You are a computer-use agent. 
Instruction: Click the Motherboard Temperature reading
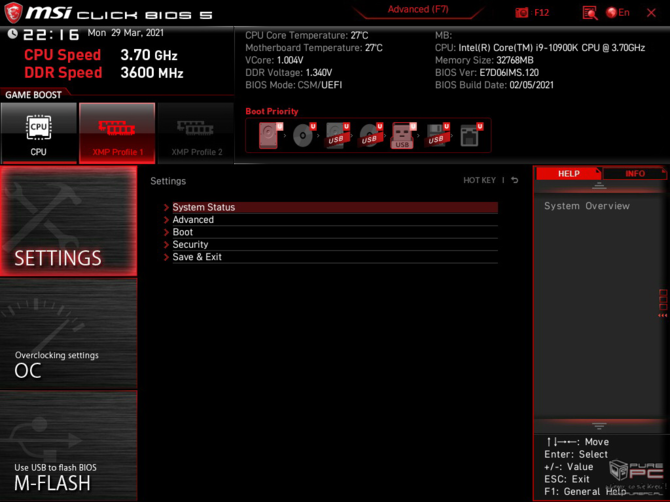(x=314, y=48)
